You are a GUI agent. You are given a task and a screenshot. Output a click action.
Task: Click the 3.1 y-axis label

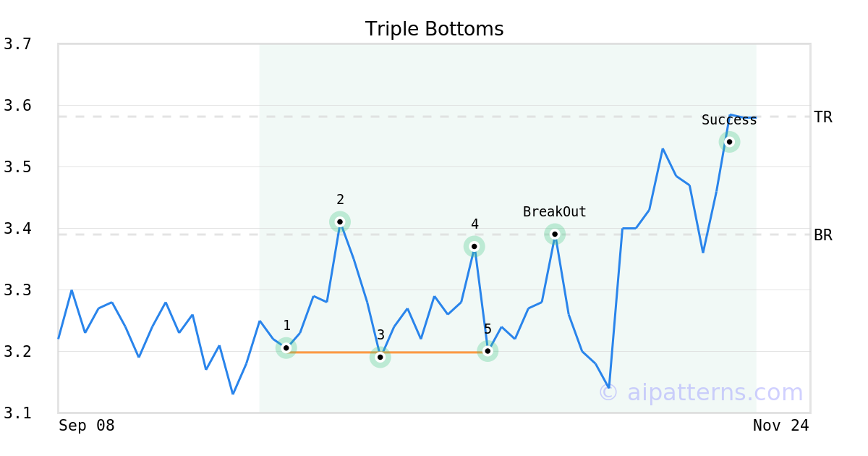17,413
